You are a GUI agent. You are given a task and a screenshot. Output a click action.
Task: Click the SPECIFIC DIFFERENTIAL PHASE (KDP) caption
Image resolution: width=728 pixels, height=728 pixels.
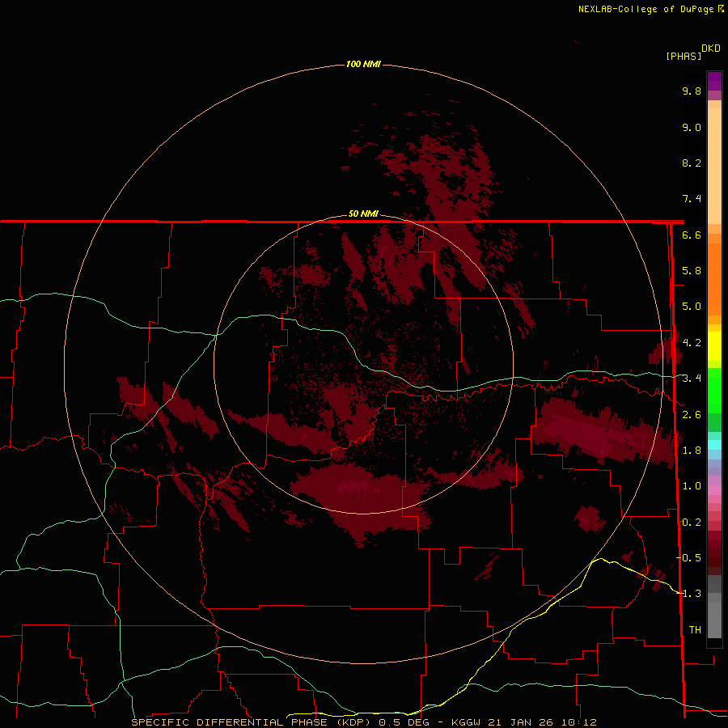pyautogui.click(x=251, y=722)
